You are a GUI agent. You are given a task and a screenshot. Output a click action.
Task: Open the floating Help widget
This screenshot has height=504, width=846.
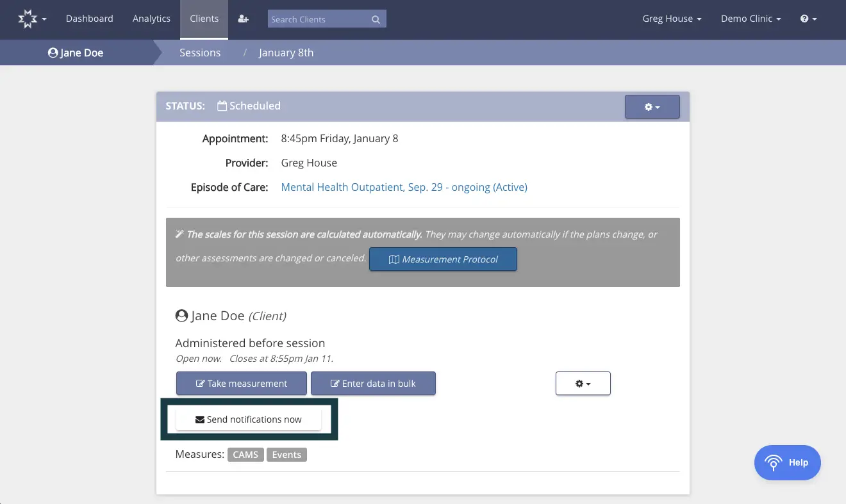[x=787, y=462]
